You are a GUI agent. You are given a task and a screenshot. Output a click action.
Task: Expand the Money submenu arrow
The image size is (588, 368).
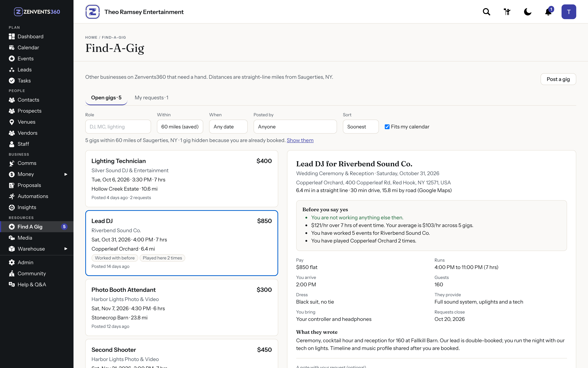click(x=66, y=174)
